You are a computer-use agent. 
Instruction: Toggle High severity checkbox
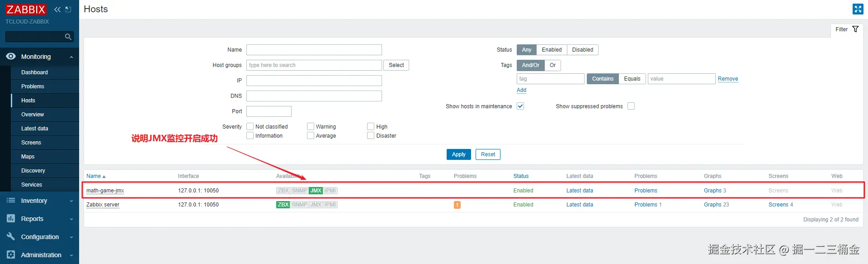pyautogui.click(x=371, y=126)
